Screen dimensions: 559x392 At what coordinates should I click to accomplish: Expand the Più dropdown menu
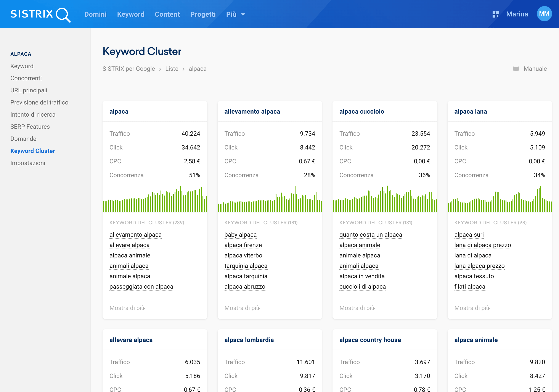(x=235, y=14)
